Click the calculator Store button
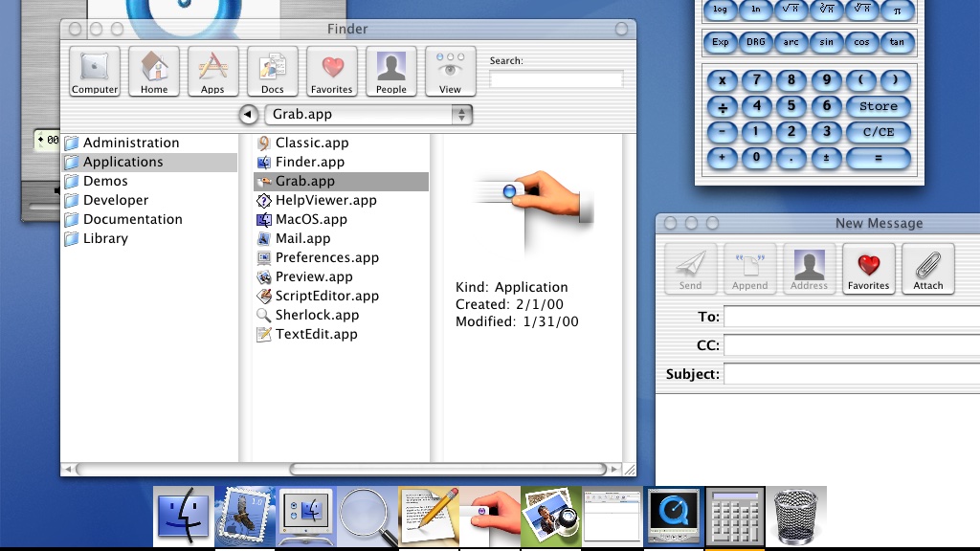The height and width of the screenshot is (551, 980). pyautogui.click(x=879, y=106)
